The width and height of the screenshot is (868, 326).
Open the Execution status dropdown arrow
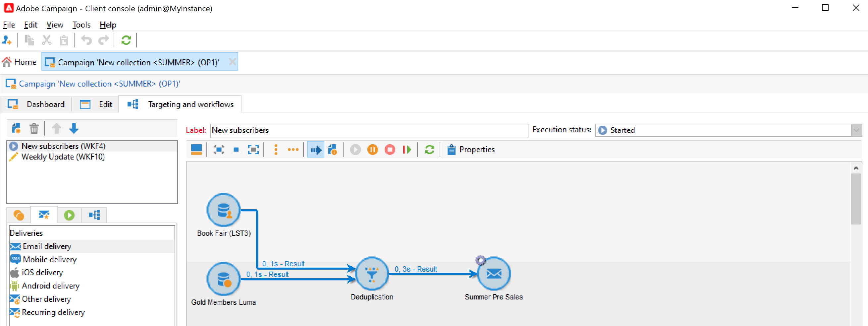(x=856, y=130)
